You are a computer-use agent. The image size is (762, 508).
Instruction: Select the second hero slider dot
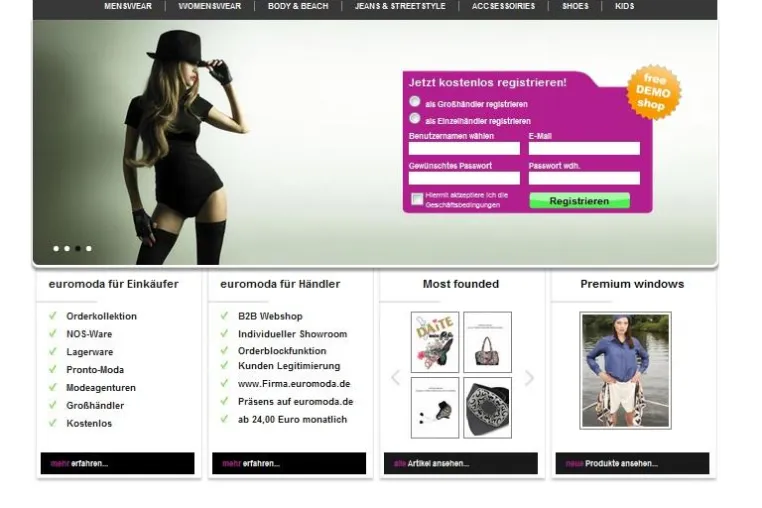tap(67, 248)
